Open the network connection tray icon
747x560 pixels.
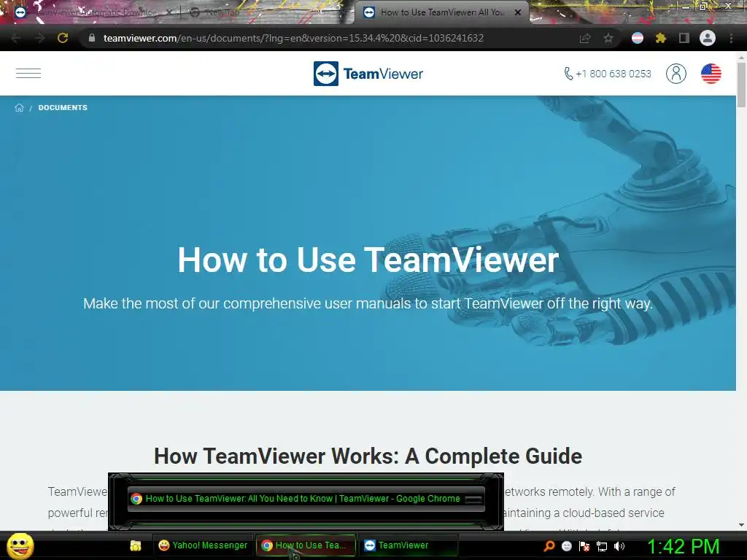coord(602,546)
